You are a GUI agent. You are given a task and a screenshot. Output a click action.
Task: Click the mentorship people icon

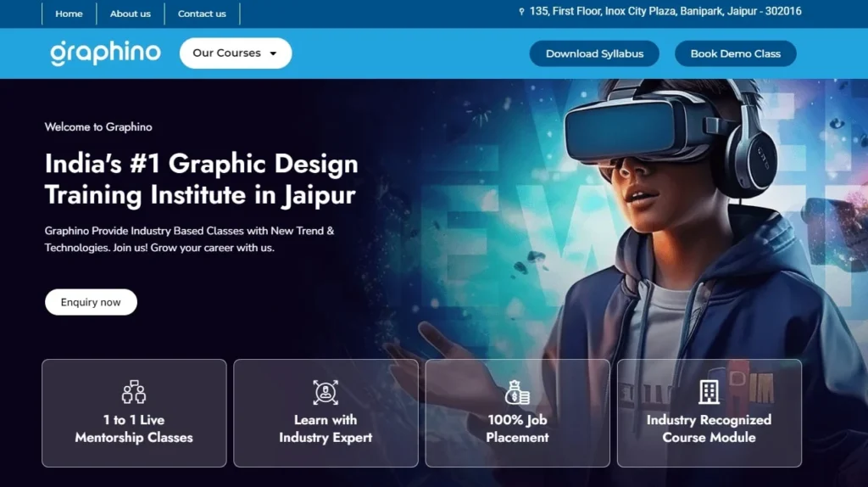pos(134,392)
